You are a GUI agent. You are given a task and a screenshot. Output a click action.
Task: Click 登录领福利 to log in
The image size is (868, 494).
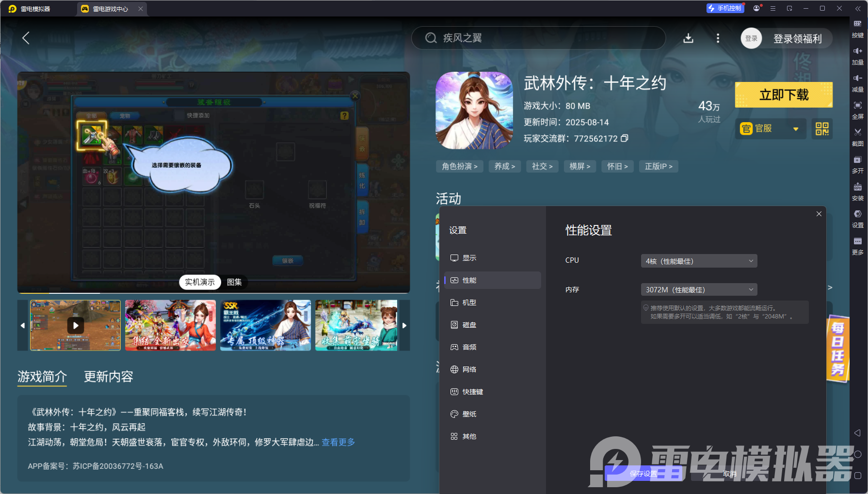[797, 39]
